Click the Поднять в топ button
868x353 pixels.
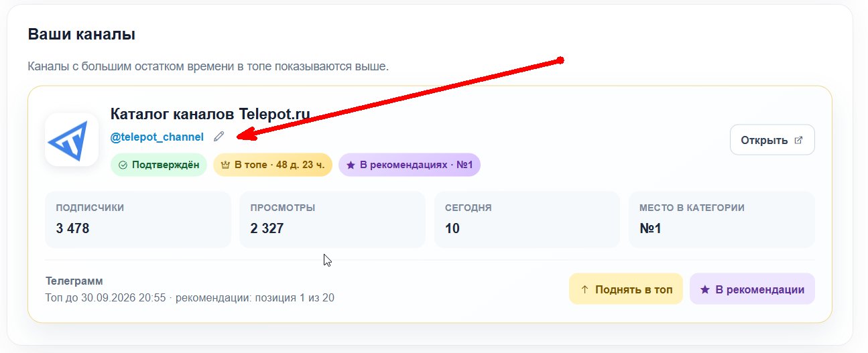626,289
